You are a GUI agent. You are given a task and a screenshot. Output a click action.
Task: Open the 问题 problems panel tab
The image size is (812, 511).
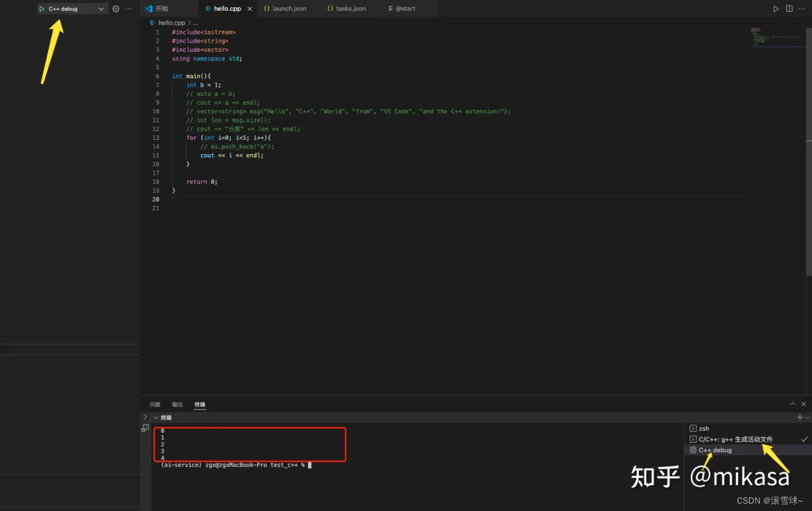click(155, 404)
